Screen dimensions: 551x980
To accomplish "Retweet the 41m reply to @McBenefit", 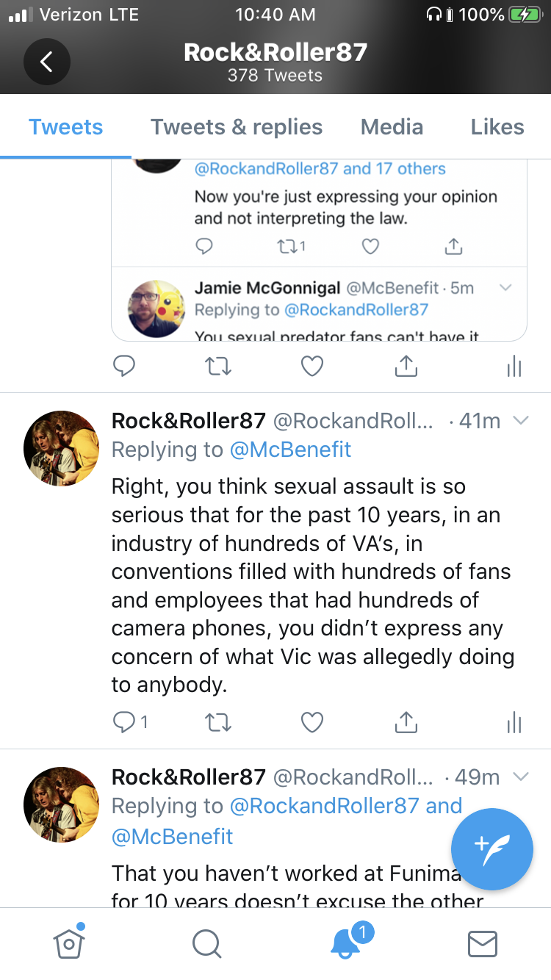I will point(217,723).
